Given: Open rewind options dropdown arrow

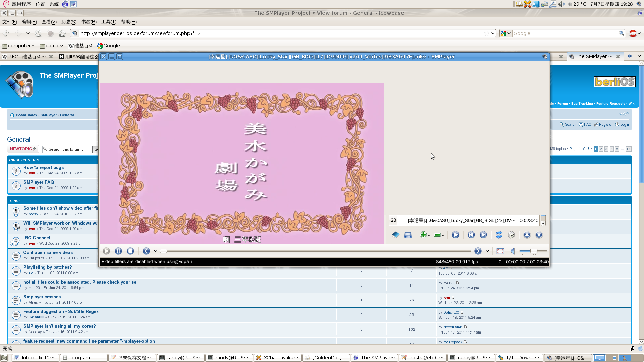Looking at the screenshot, I should (155, 251).
